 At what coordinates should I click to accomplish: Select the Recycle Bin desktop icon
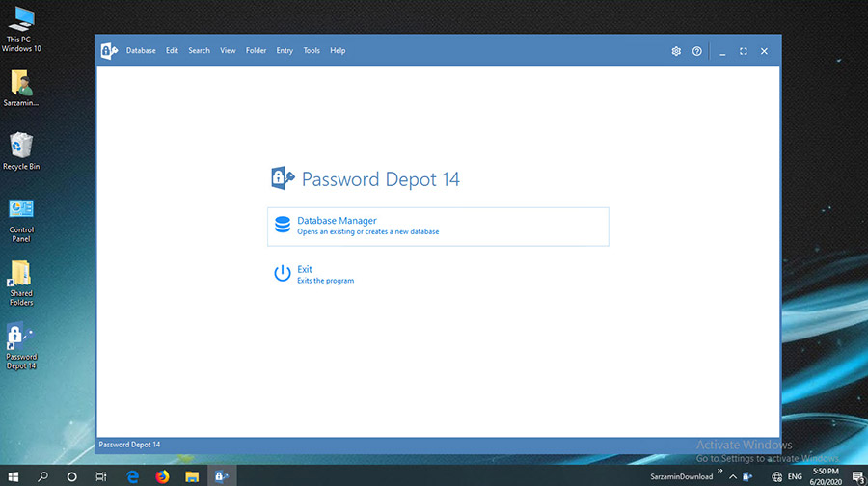[21, 151]
